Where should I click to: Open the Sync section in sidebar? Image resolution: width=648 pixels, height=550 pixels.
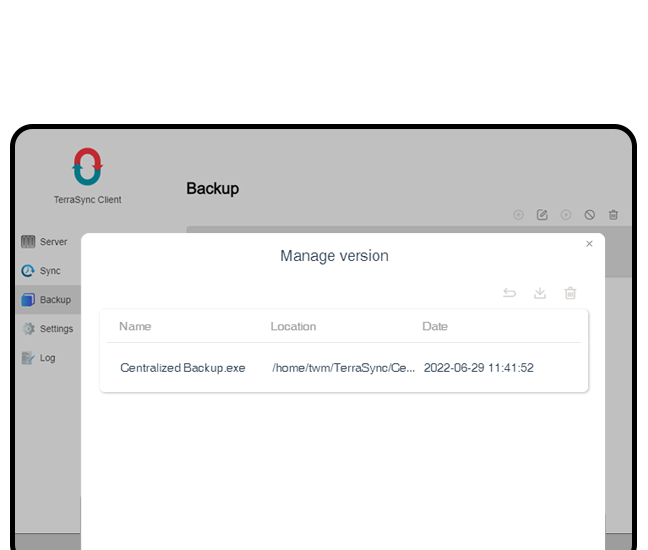point(48,271)
